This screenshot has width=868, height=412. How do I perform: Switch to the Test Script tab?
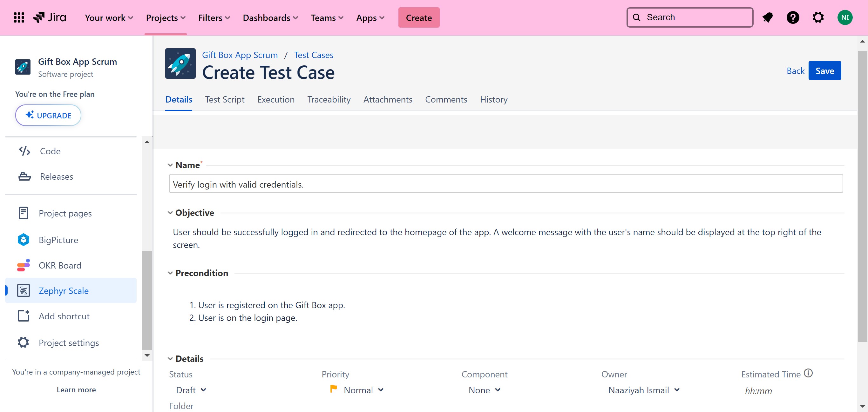[224, 100]
